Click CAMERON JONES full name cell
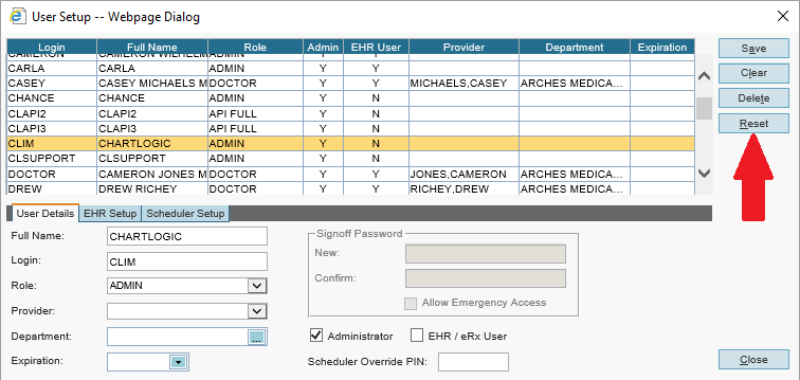 click(152, 174)
